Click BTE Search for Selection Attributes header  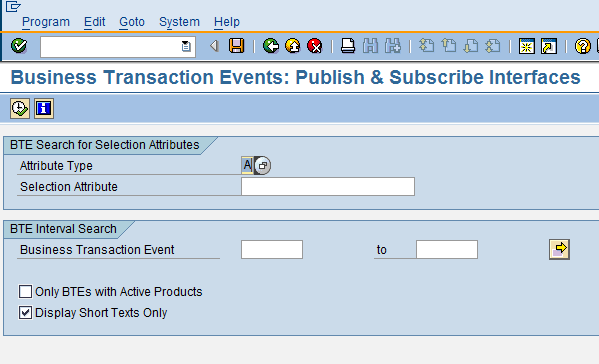coord(105,145)
